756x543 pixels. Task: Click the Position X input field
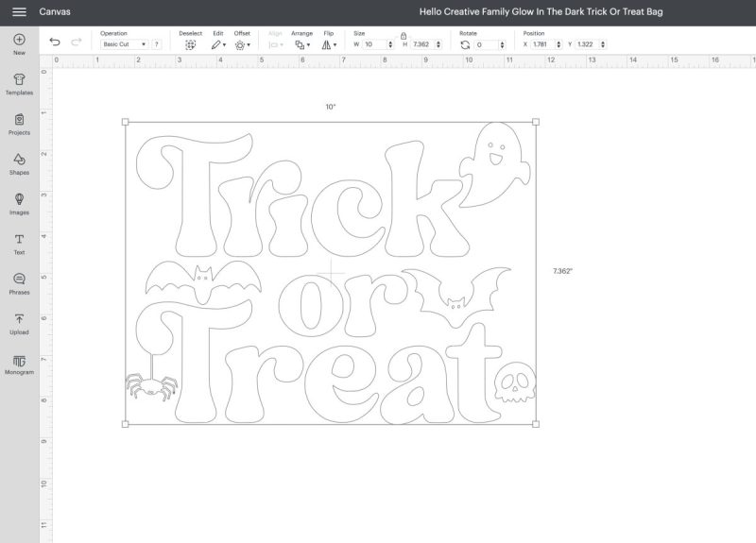click(x=542, y=44)
